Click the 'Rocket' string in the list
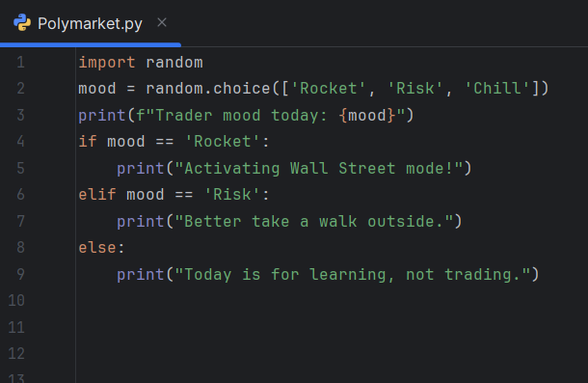The height and width of the screenshot is (383, 588). click(328, 89)
